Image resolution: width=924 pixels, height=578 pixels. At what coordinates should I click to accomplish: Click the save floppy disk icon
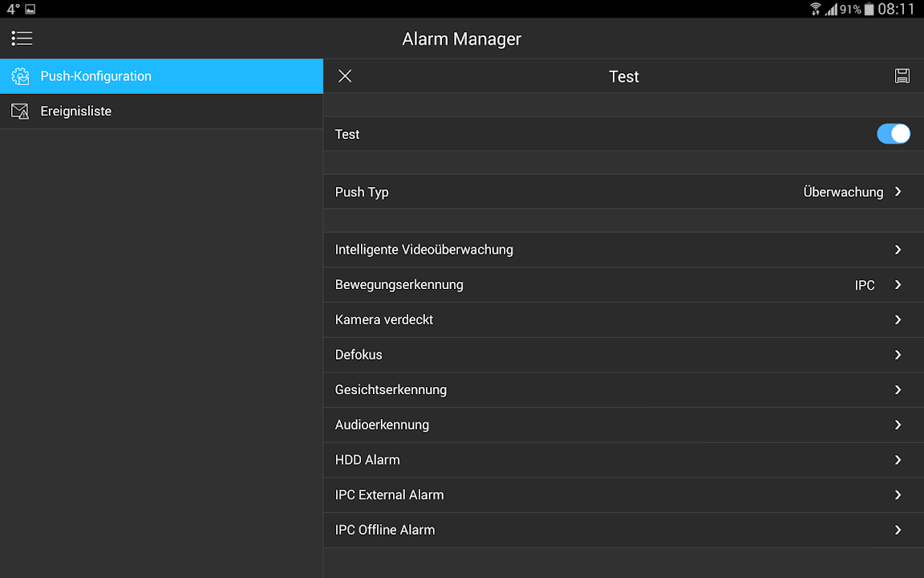point(902,76)
